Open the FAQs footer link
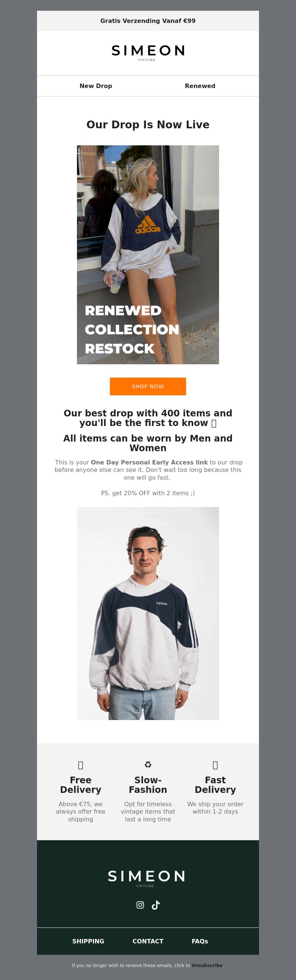The width and height of the screenshot is (296, 980). point(200,941)
